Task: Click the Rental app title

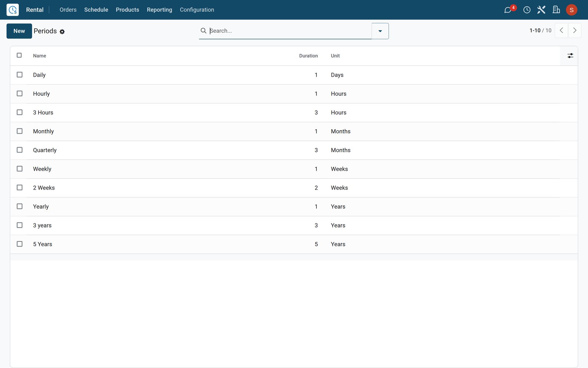Action: 35,10
